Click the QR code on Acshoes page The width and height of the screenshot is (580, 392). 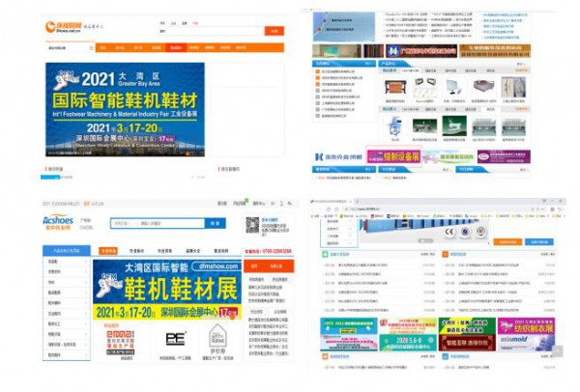coord(252,225)
